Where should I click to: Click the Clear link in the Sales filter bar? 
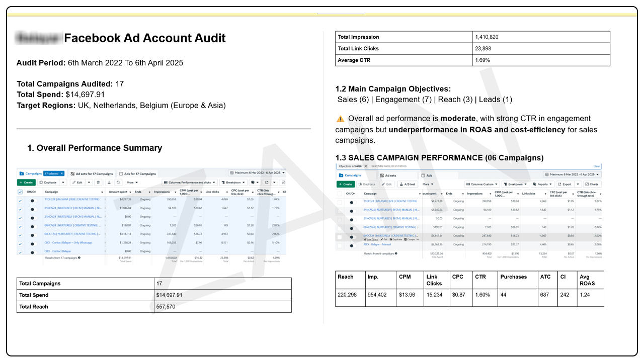[x=596, y=166]
